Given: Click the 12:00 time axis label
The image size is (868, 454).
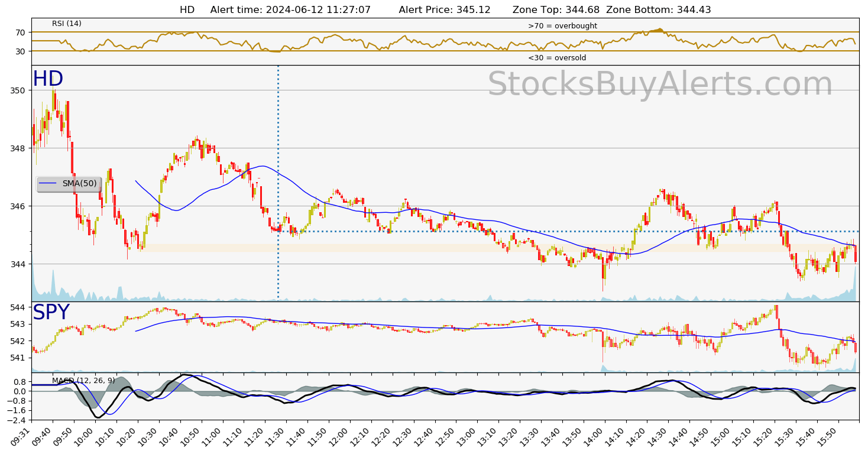Looking at the screenshot, I should (339, 436).
